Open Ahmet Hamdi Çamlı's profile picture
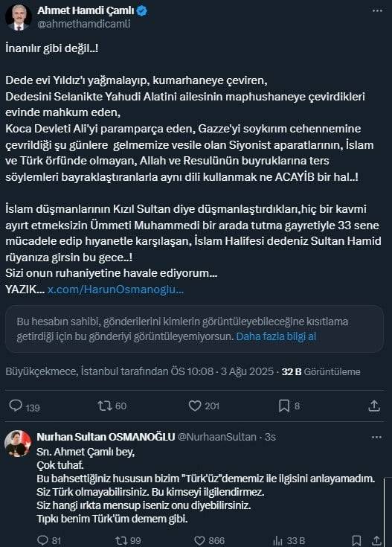The width and height of the screenshot is (392, 547). pos(18,18)
